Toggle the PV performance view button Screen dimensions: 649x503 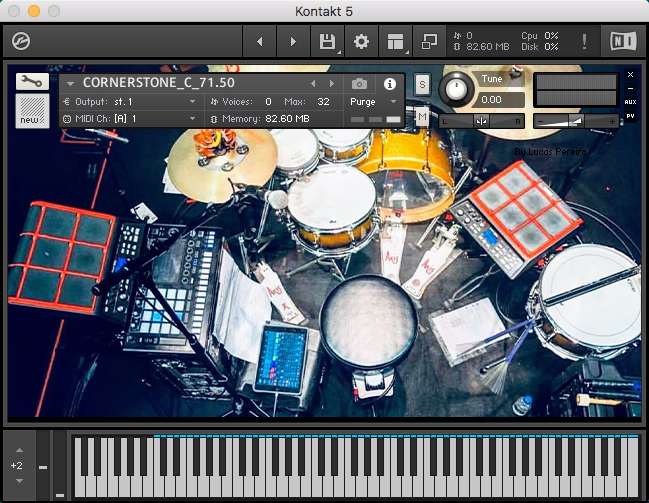click(630, 116)
